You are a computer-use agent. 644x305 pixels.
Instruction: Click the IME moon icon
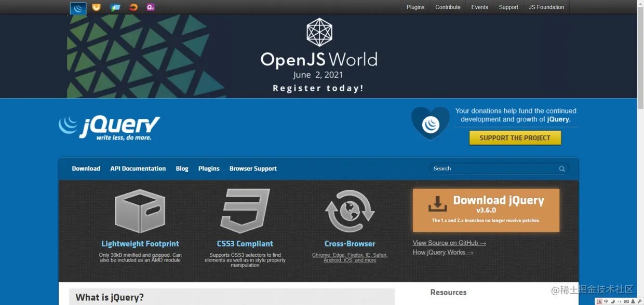click(x=613, y=301)
